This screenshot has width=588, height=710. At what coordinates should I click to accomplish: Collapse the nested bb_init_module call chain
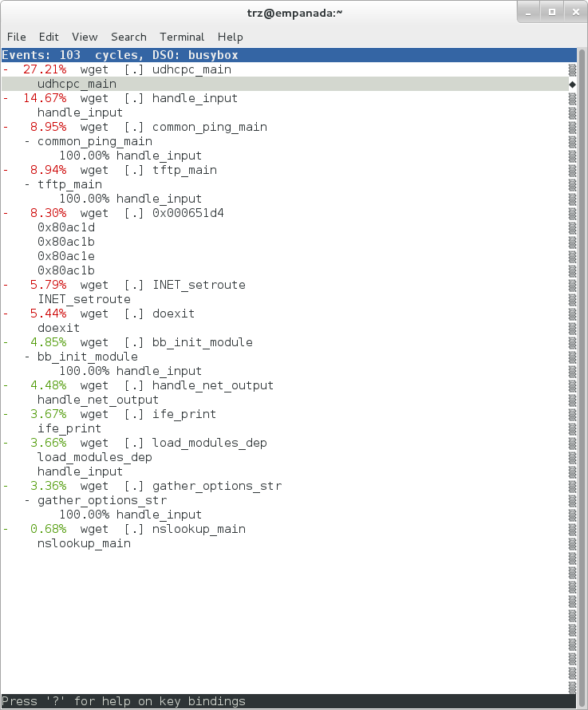pyautogui.click(x=28, y=357)
